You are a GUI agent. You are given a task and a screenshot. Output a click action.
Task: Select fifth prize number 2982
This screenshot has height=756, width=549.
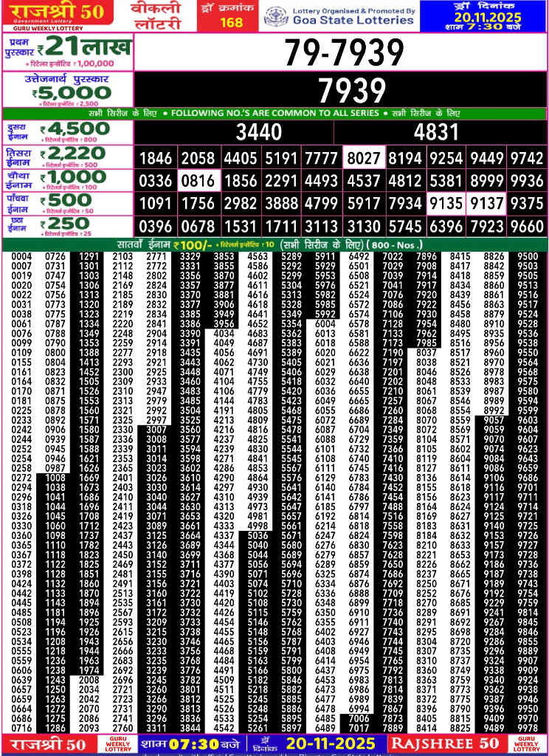click(239, 204)
